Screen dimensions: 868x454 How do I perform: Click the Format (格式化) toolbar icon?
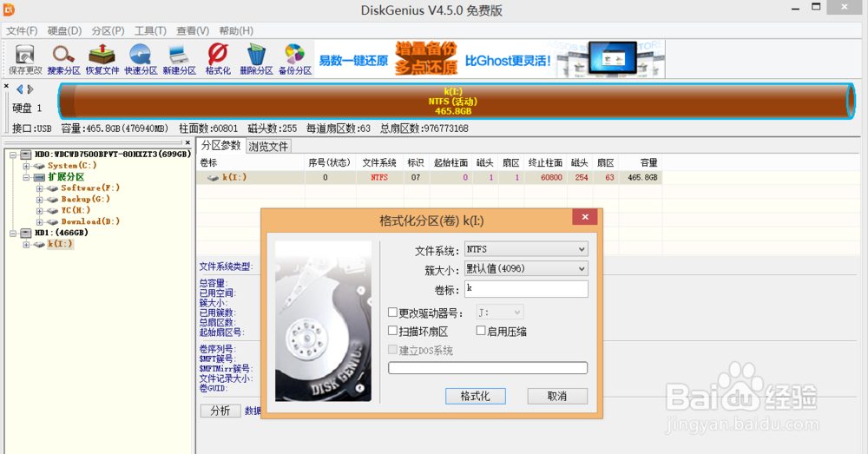coord(218,59)
